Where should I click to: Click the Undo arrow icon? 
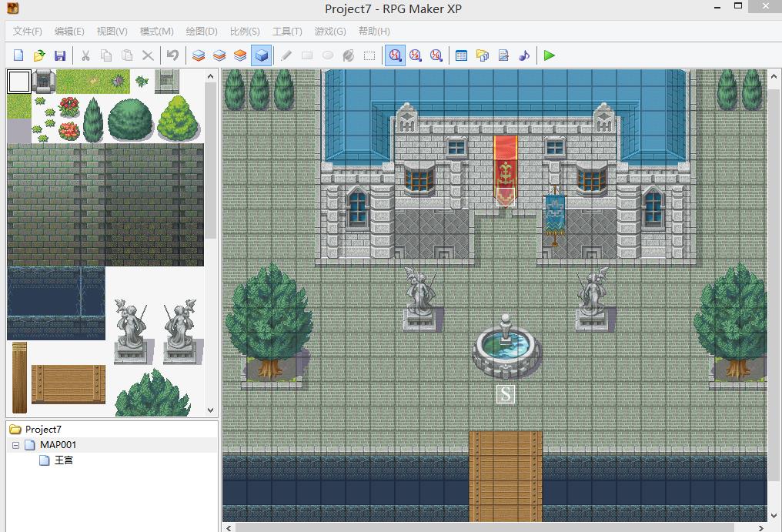pos(172,55)
